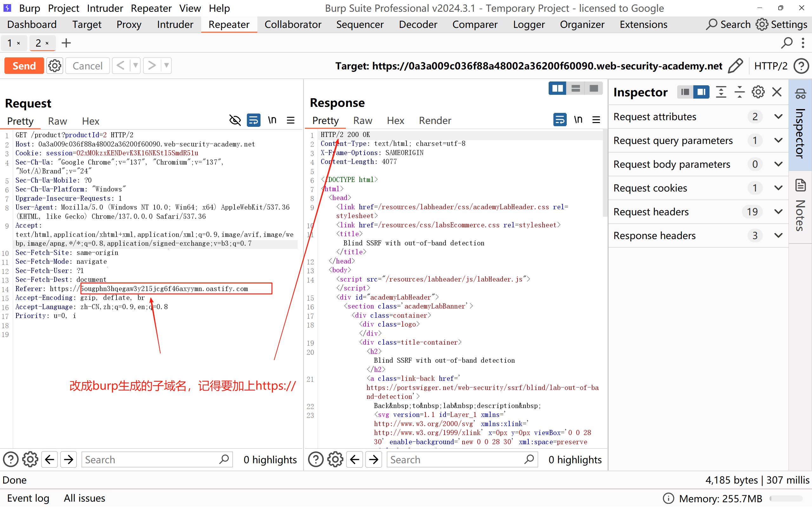
Task: Open Memory info icon in status bar
Action: pyautogui.click(x=668, y=499)
